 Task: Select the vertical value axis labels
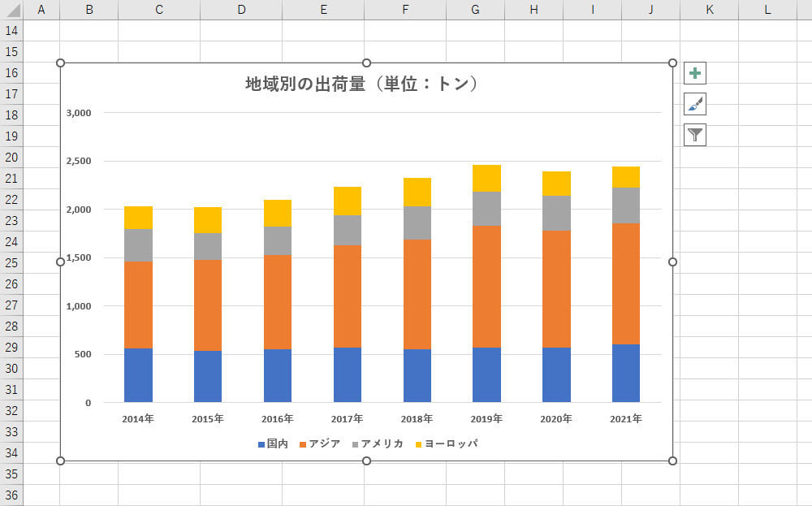79,257
